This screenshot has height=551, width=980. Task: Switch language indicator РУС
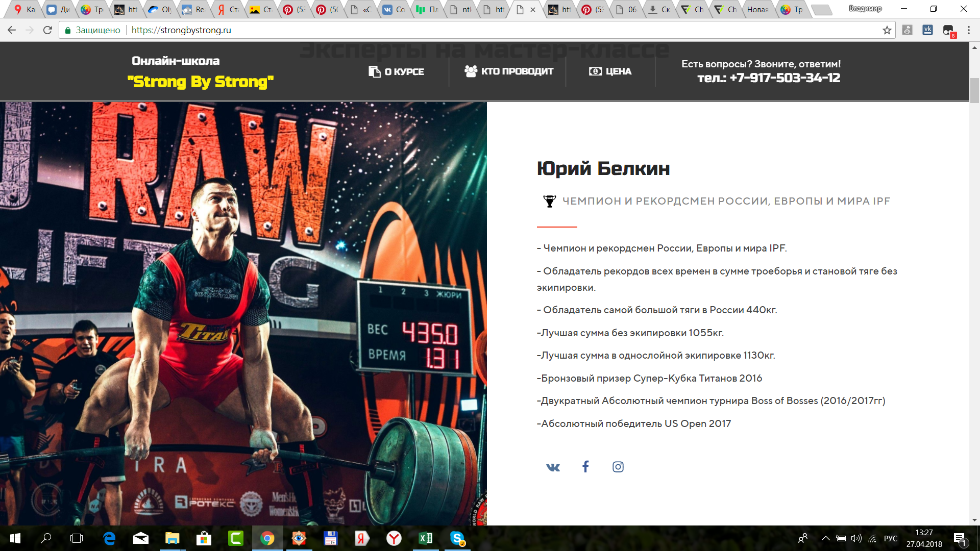(890, 538)
